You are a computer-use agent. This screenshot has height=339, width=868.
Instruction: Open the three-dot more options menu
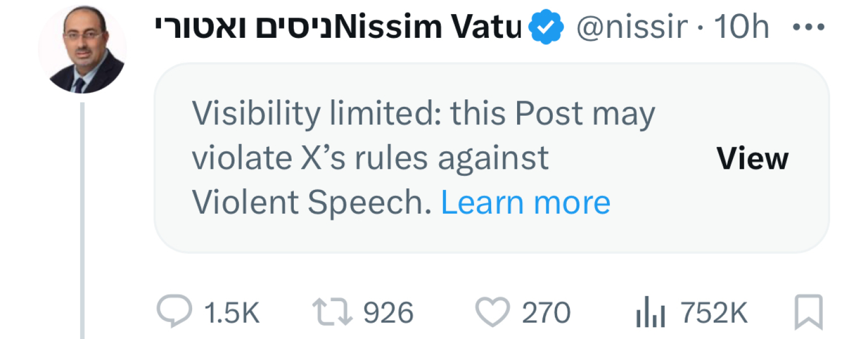tap(809, 27)
